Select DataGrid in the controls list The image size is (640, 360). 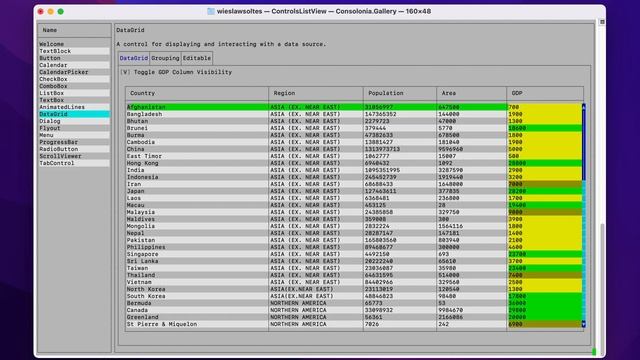click(74, 114)
